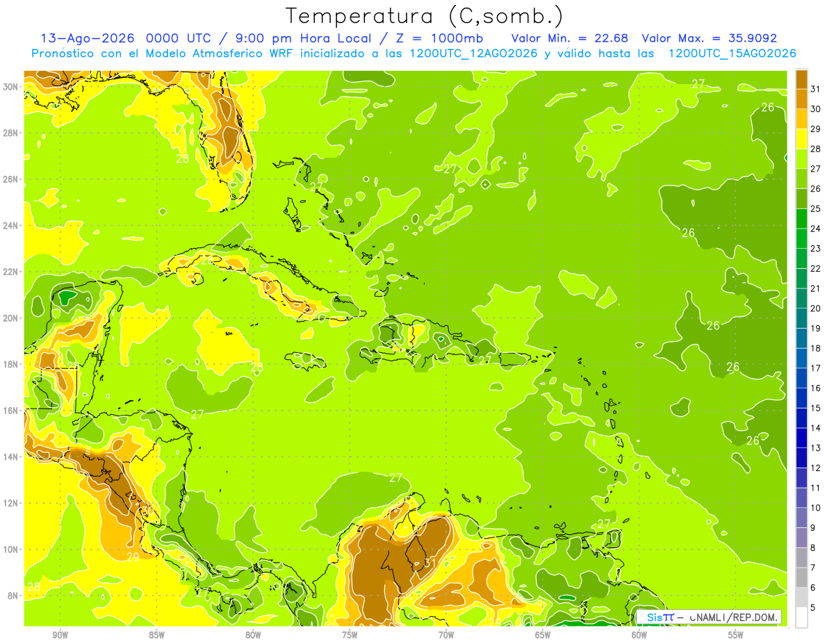Pick the blue legend swatch between 15 and 16

[x=801, y=398]
